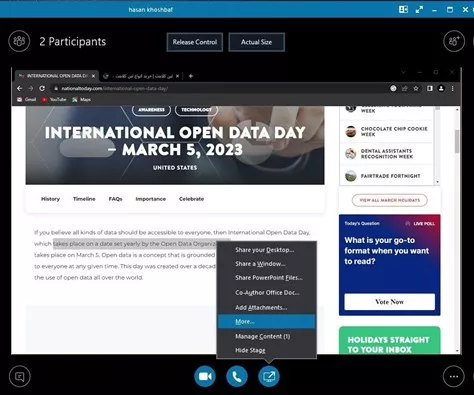The image size is (474, 395).
Task: Select Share your Desktop menu item
Action: coord(266,250)
